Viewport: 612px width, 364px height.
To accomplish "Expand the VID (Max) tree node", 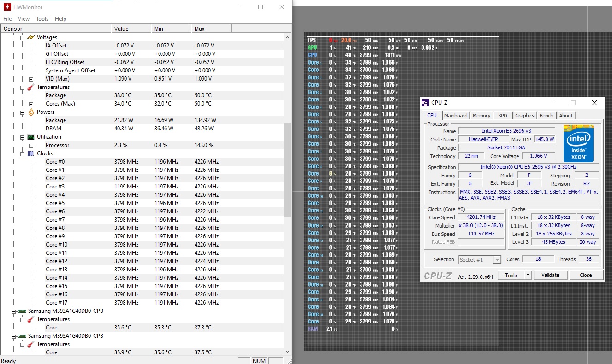I will click(31, 79).
